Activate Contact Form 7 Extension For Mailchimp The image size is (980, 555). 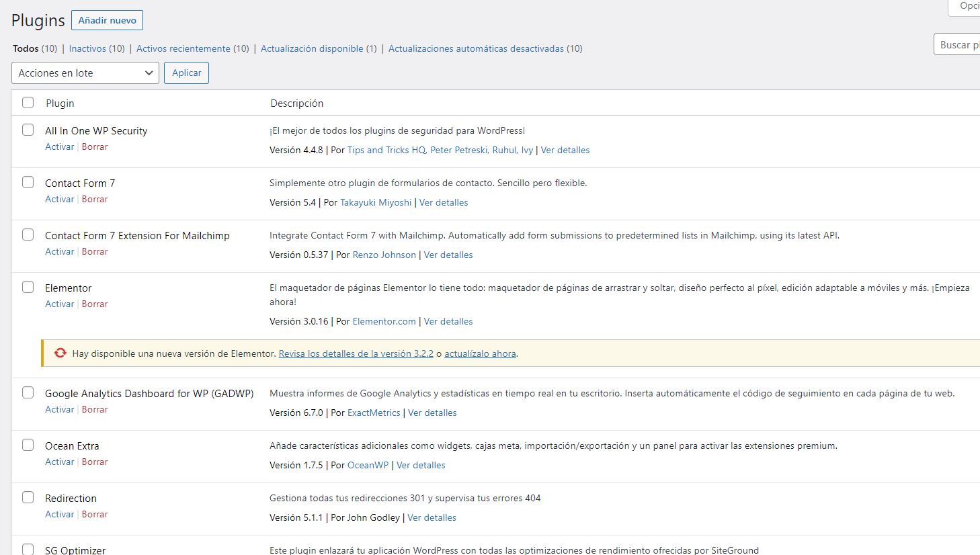pos(59,251)
